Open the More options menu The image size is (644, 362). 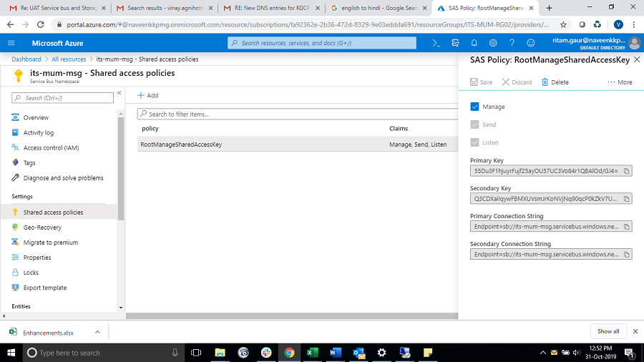click(620, 82)
